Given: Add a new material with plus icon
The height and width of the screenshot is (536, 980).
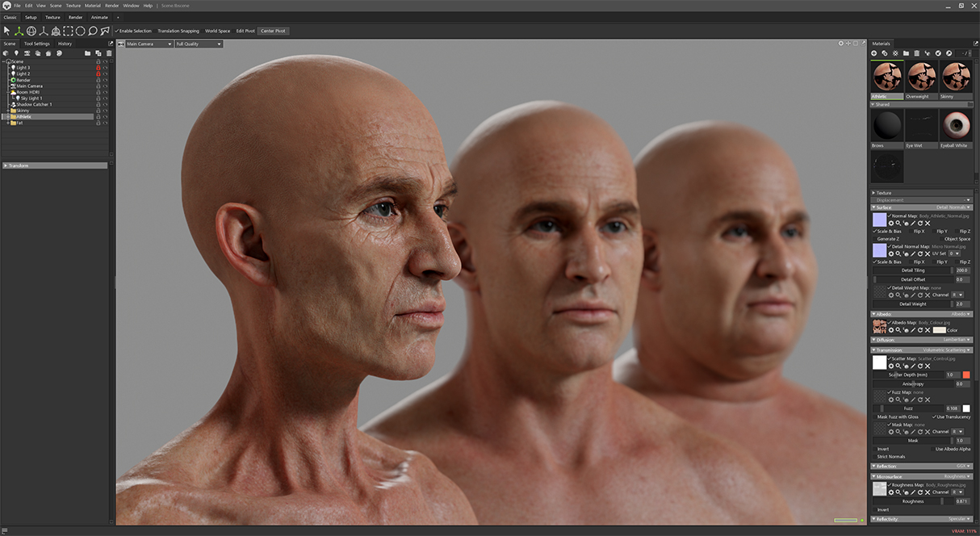Looking at the screenshot, I should 874,53.
